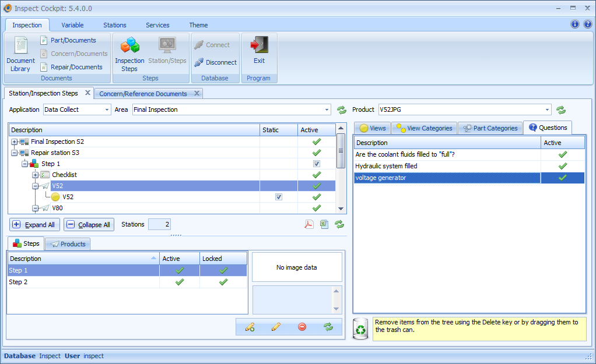This screenshot has width=596, height=364.
Task: Sort steps by Description column header
Action: point(83,259)
